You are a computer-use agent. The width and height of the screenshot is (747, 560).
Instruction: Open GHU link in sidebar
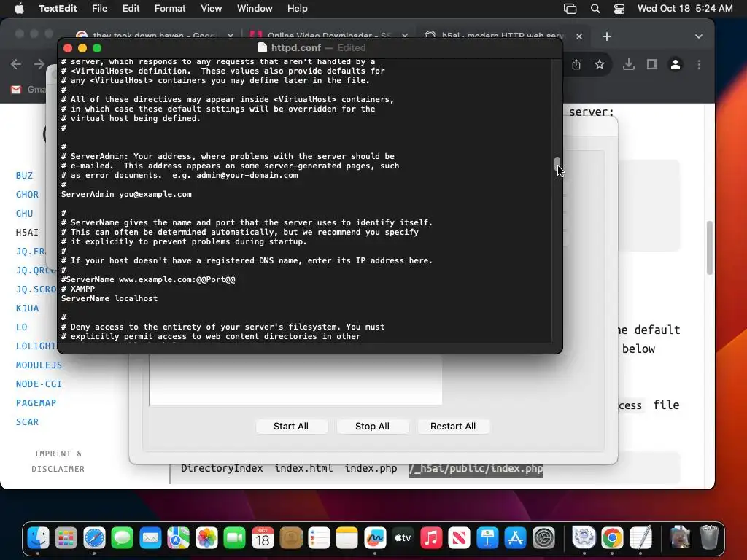point(24,214)
